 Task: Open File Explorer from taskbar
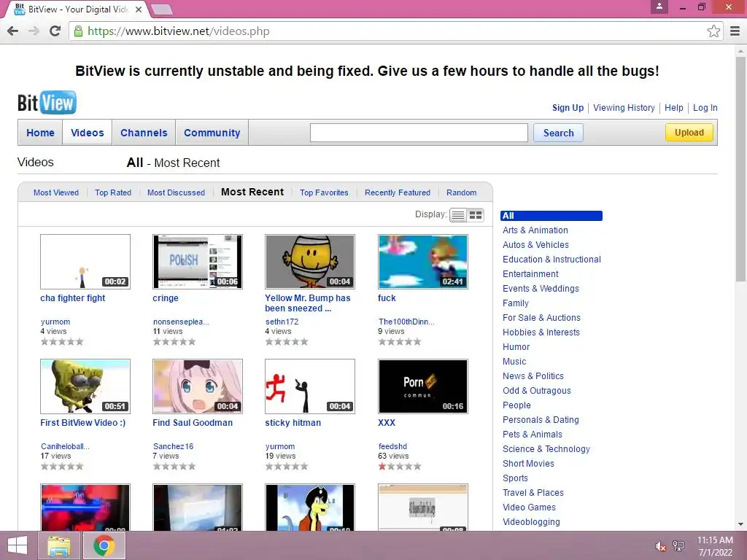[59, 545]
